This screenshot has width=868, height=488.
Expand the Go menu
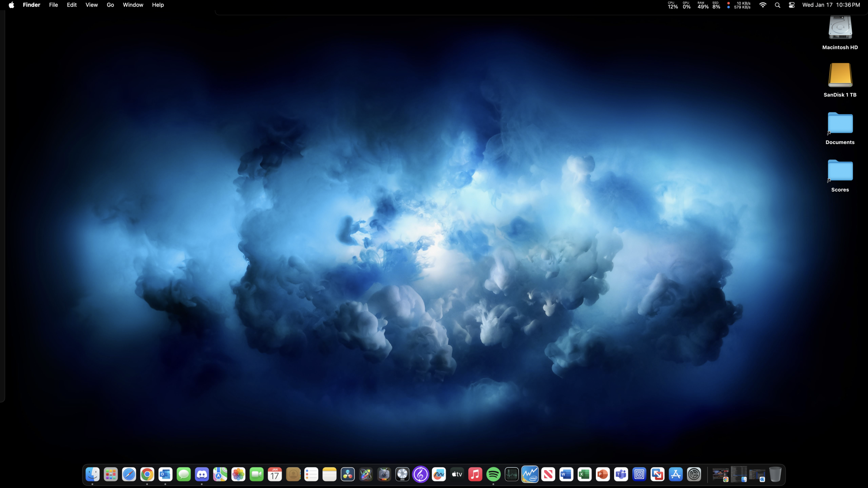click(110, 5)
